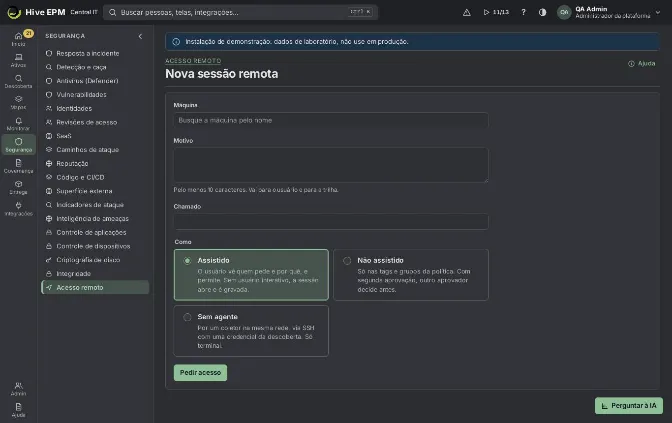Image resolution: width=672 pixels, height=423 pixels.
Task: Open Monitorar bell icon in rail
Action: point(18,123)
